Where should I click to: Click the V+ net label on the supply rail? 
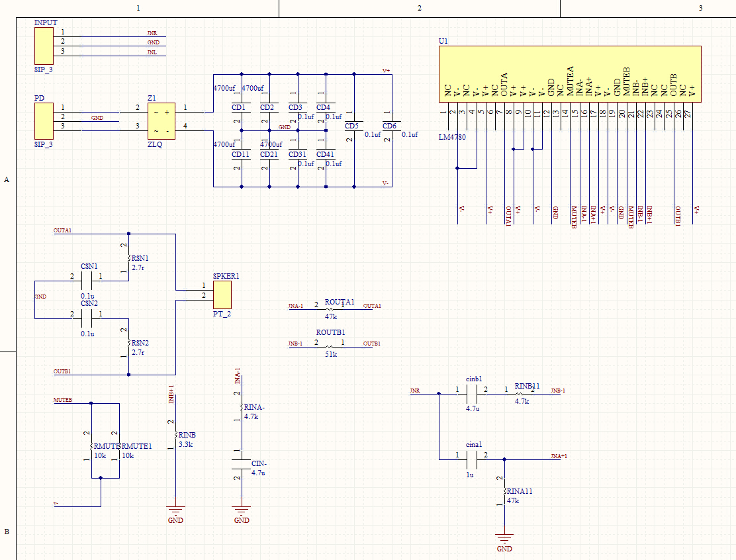pos(387,71)
